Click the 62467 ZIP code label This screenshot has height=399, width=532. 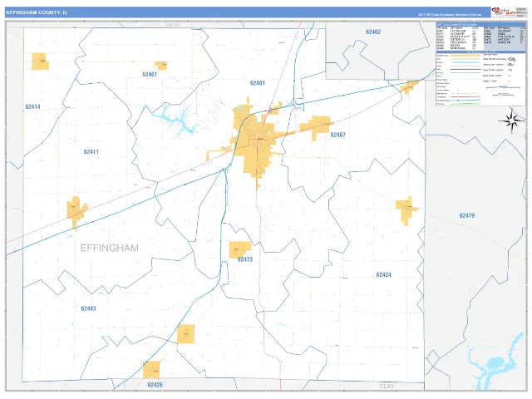(338, 135)
